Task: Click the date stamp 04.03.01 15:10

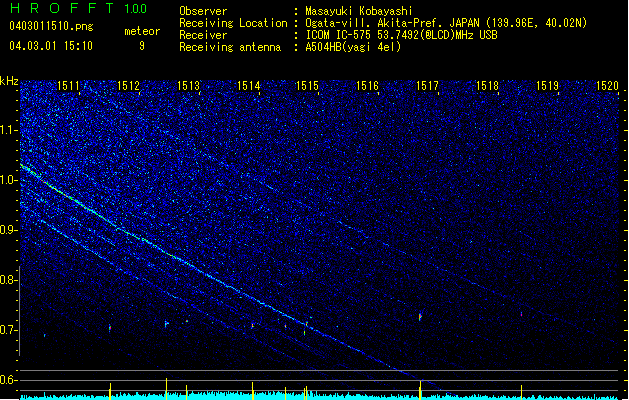Action: click(x=51, y=46)
